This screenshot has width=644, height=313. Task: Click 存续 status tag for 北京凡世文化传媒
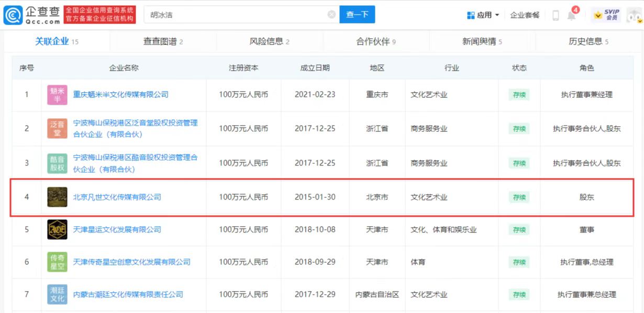tap(519, 197)
